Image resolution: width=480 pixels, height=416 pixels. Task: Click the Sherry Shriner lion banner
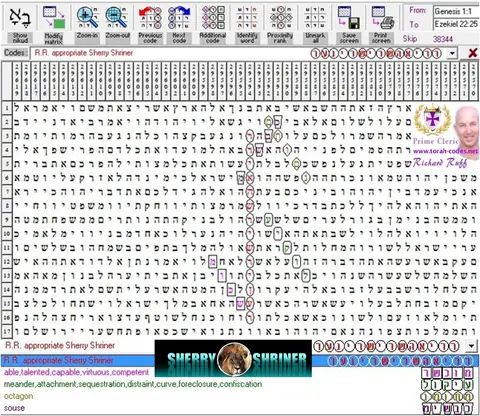pos(233,358)
